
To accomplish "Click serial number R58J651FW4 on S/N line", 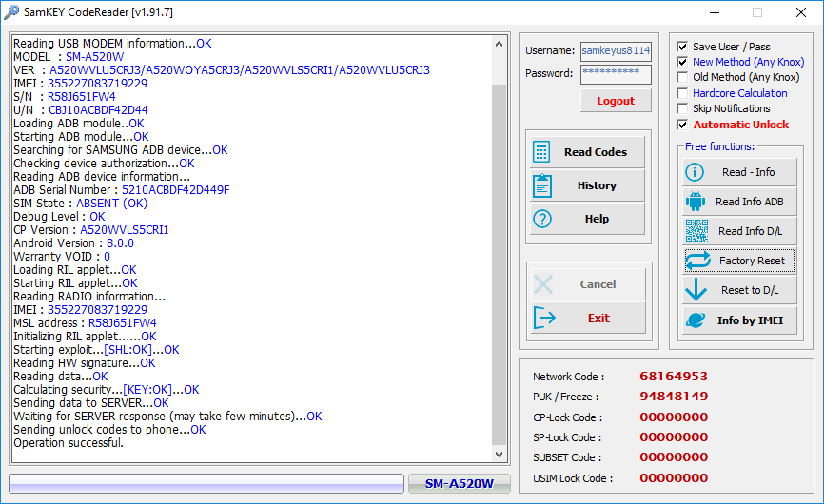I will click(x=82, y=97).
